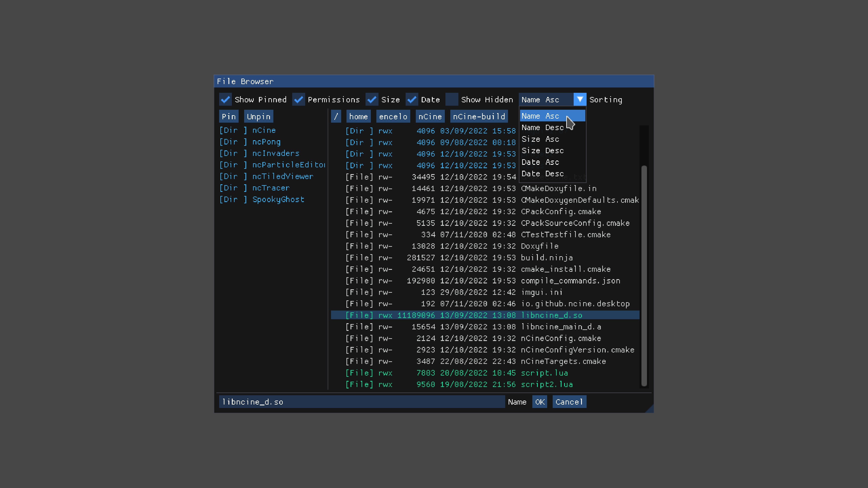Open pinned directory ncParticleEditor

[x=288, y=165]
